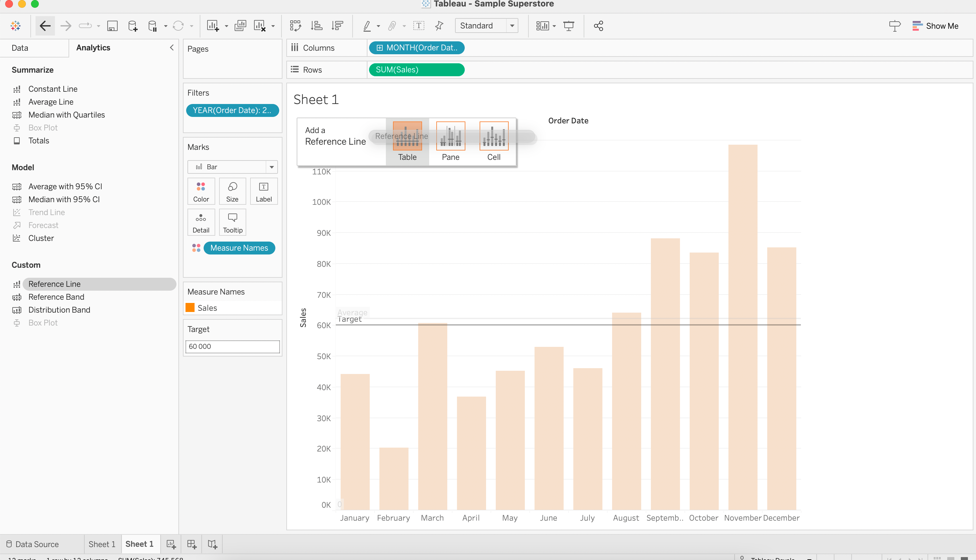This screenshot has height=560, width=976.
Task: Click the Pause Auto Updates cylinder icon
Action: 153,26
